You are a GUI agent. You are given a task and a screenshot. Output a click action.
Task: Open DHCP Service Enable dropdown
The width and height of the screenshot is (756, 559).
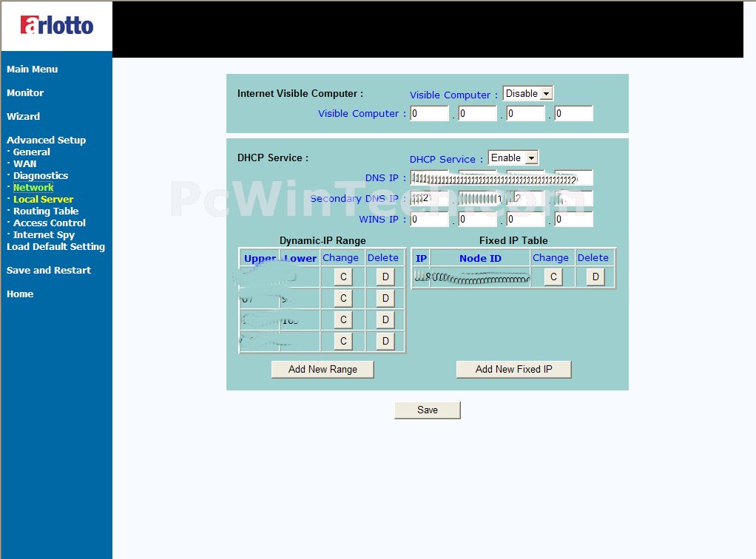[513, 157]
